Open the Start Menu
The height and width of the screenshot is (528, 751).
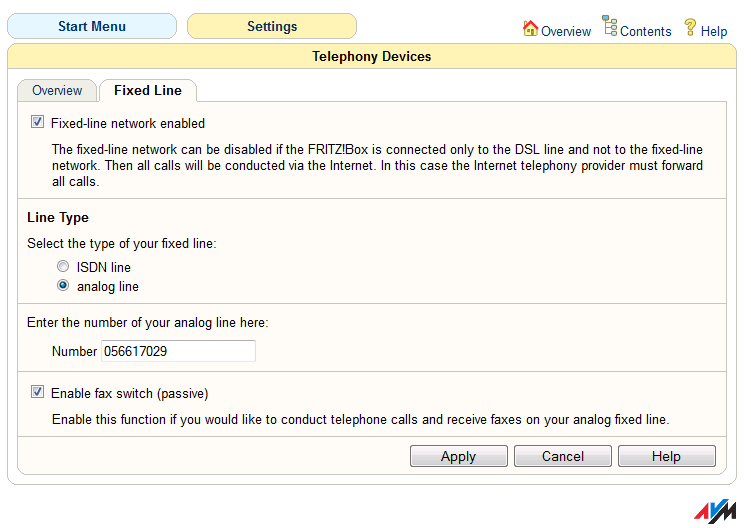(x=92, y=26)
